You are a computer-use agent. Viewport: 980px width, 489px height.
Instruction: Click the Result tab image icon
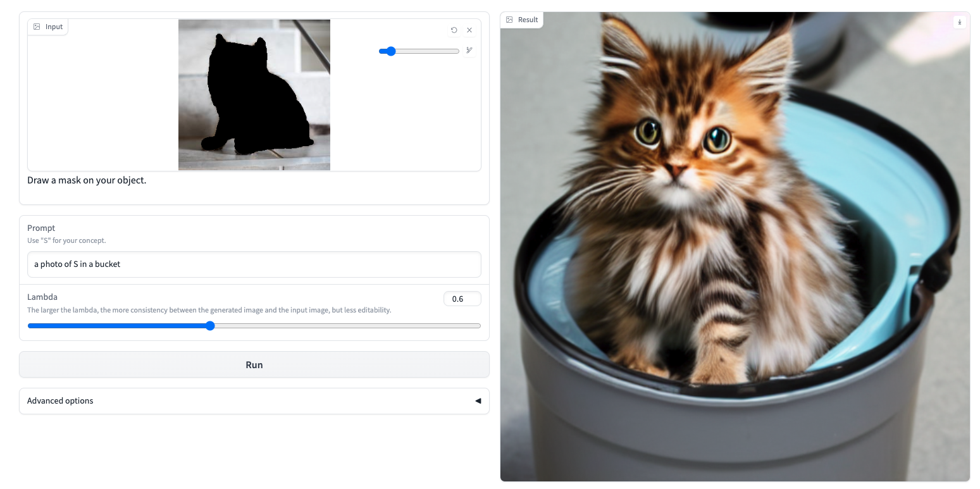[510, 20]
